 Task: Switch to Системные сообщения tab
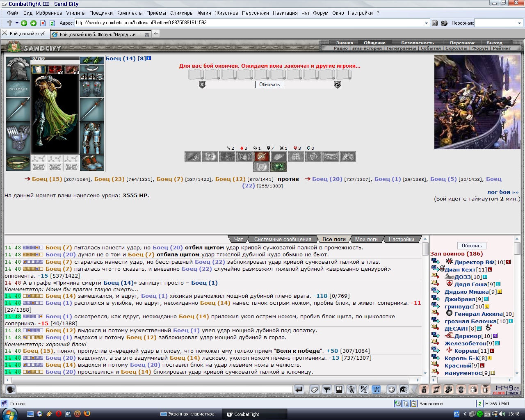tap(283, 239)
